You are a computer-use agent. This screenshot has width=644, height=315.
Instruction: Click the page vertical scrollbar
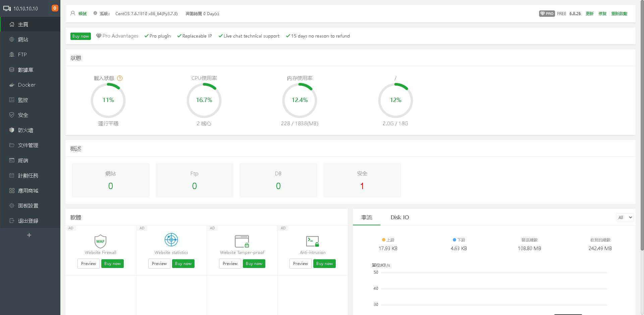click(642, 125)
